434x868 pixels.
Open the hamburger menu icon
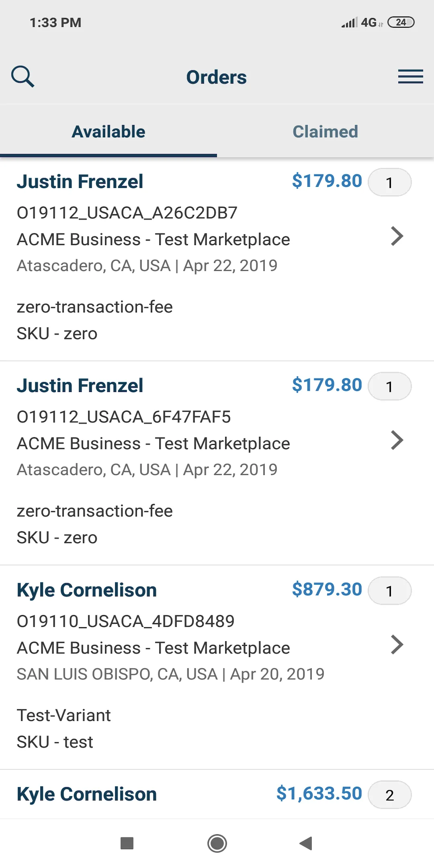click(x=410, y=76)
